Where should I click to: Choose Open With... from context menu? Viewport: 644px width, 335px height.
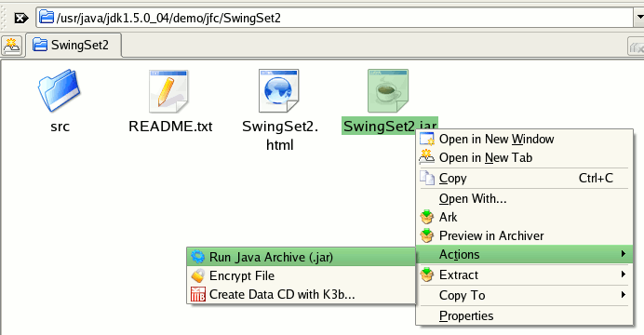pyautogui.click(x=525, y=199)
